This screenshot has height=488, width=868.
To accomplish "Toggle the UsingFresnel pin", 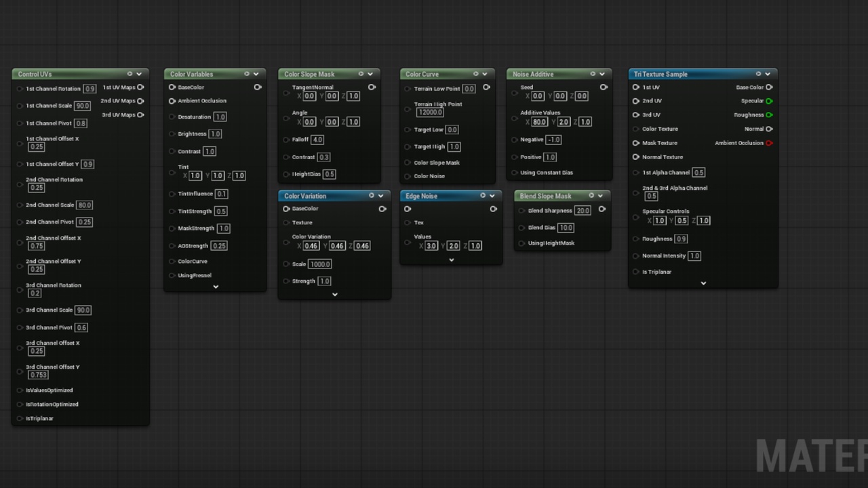I will 172,276.
